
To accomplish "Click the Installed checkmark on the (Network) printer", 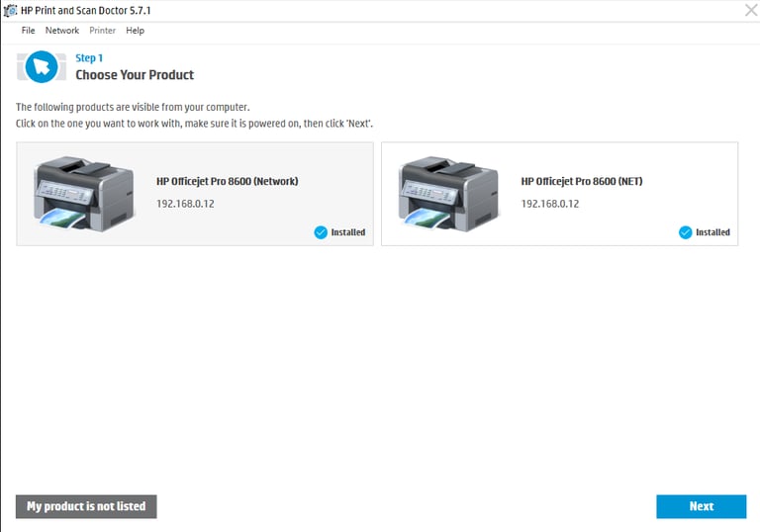I will 321,232.
